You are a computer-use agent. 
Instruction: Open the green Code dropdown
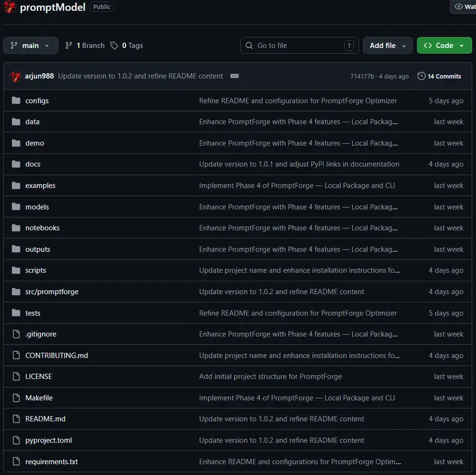click(444, 46)
